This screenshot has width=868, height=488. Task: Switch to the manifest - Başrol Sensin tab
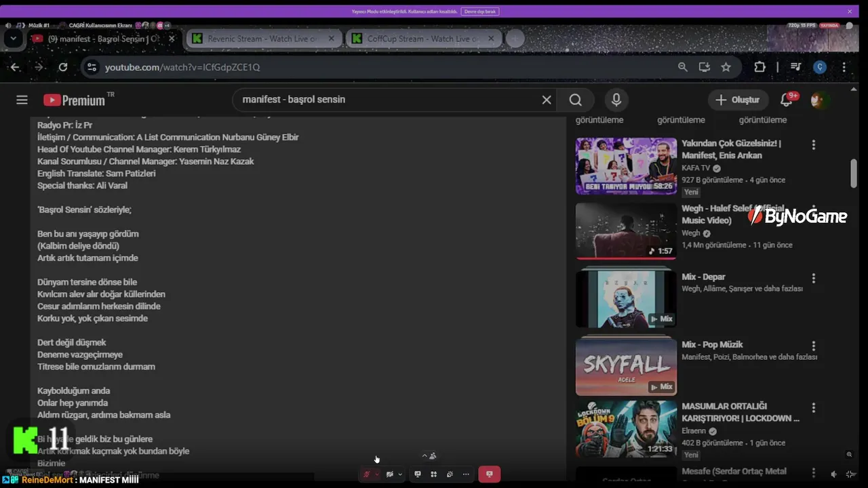click(x=103, y=39)
